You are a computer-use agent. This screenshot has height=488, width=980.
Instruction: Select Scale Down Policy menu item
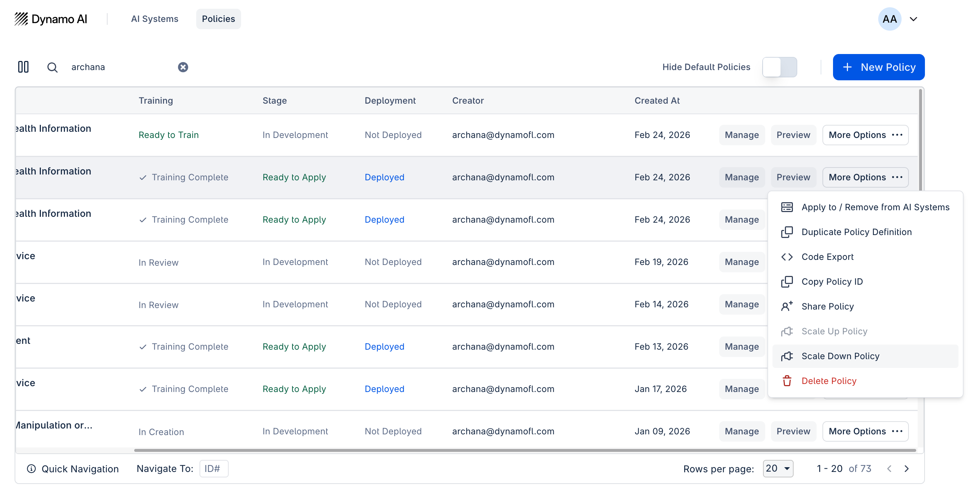tap(840, 356)
